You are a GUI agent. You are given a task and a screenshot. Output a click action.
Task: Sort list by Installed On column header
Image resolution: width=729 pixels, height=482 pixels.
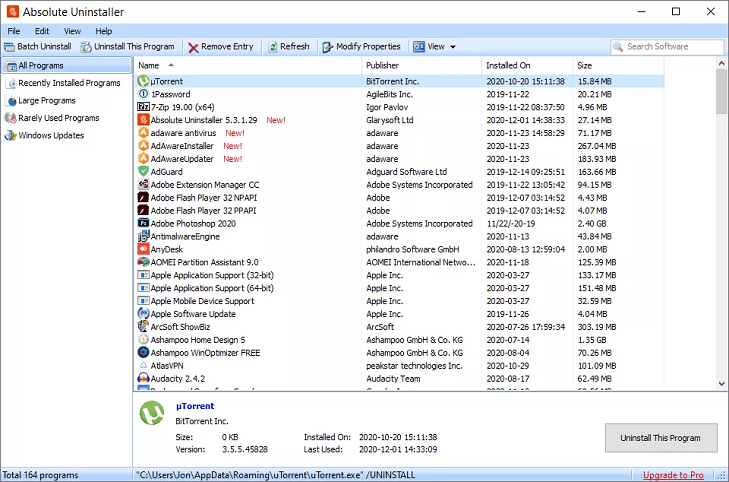tap(527, 66)
